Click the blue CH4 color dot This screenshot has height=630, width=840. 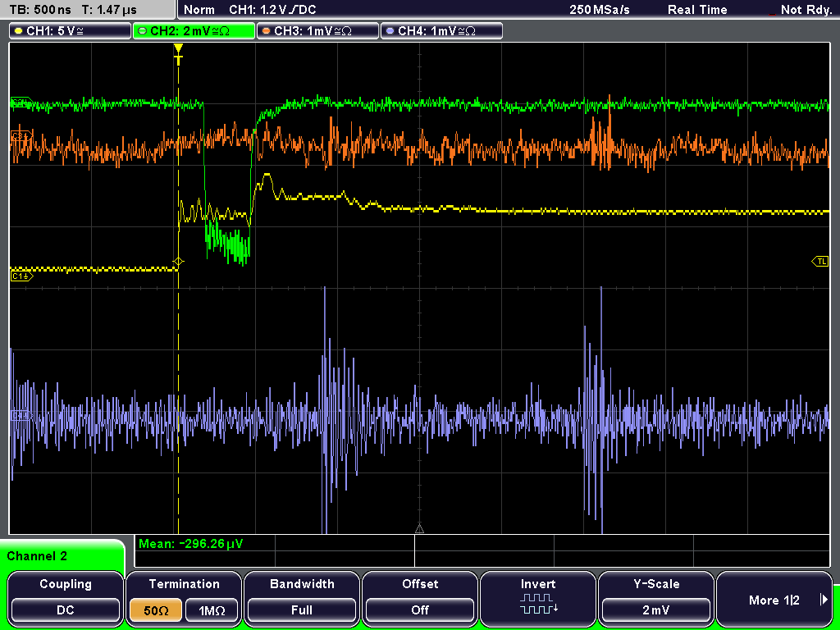point(390,31)
